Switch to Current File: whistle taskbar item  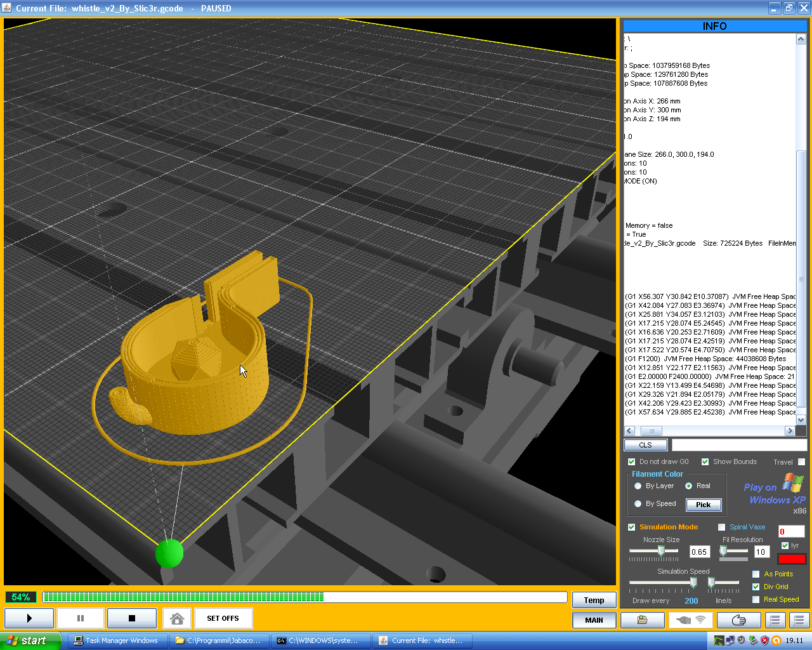[x=422, y=640]
